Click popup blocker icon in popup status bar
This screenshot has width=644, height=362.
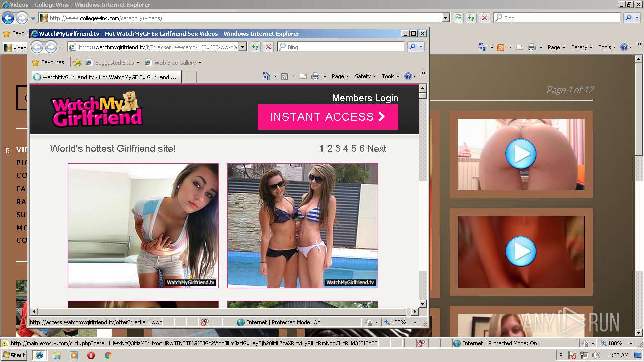[204, 322]
